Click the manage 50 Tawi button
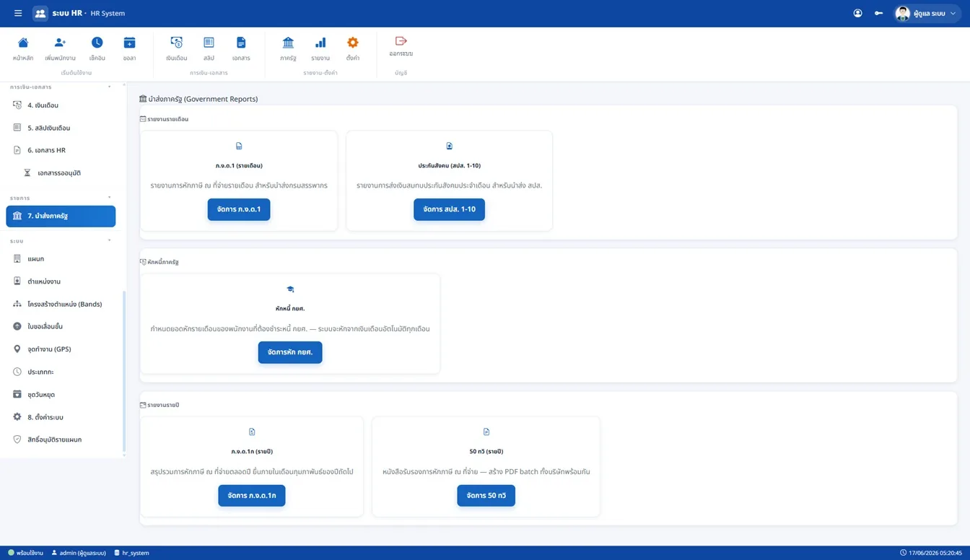970x560 pixels. (x=486, y=496)
